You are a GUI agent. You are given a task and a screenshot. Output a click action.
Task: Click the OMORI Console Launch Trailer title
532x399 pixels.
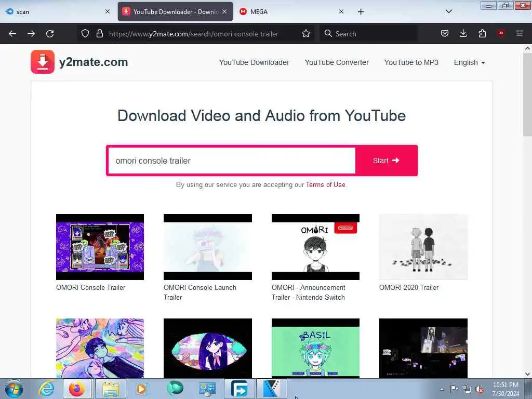coord(200,292)
